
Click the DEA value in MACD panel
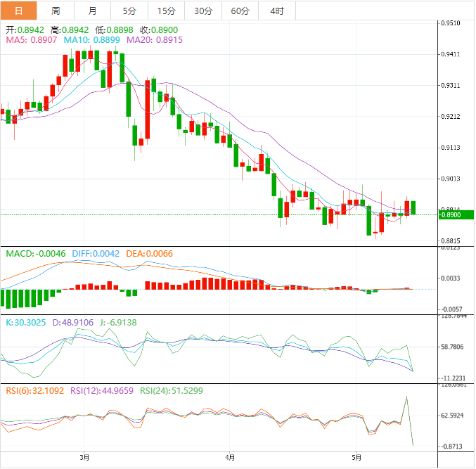(x=149, y=253)
